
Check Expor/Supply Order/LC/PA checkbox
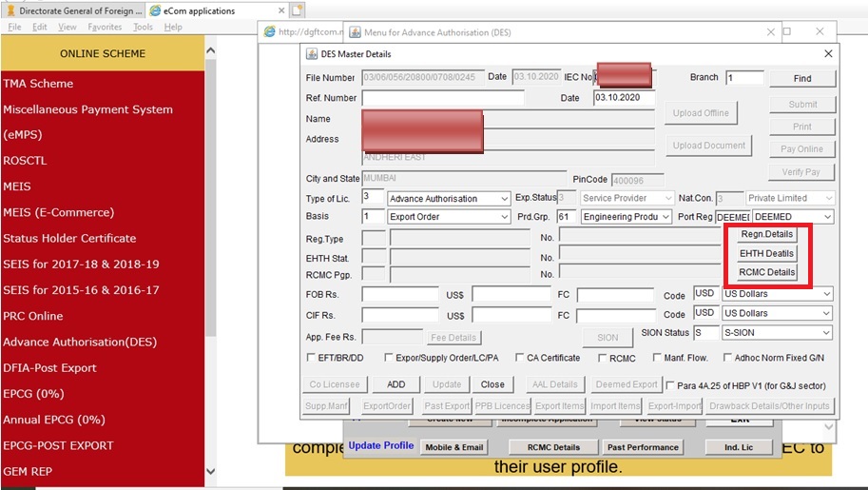[389, 358]
